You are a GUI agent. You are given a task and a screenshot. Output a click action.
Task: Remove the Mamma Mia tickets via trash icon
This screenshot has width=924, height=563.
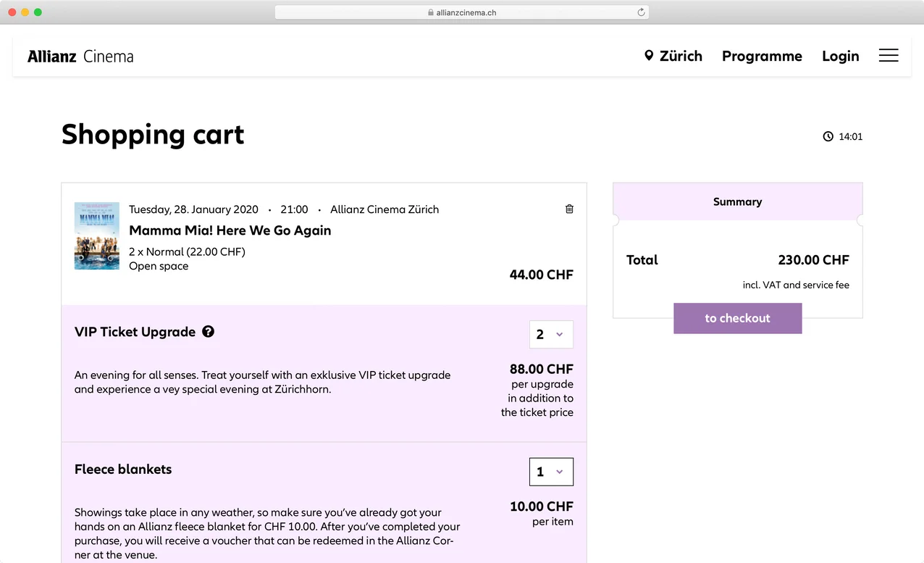point(569,209)
